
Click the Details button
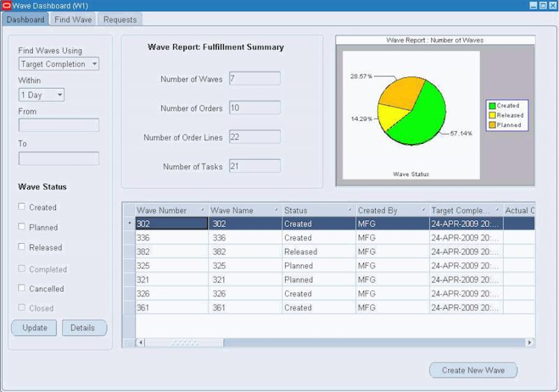pyautogui.click(x=85, y=328)
